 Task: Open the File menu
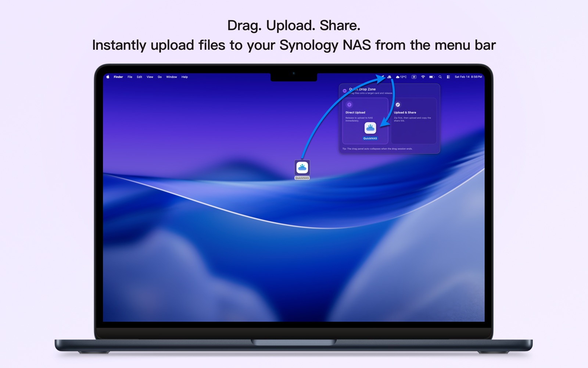tap(130, 77)
